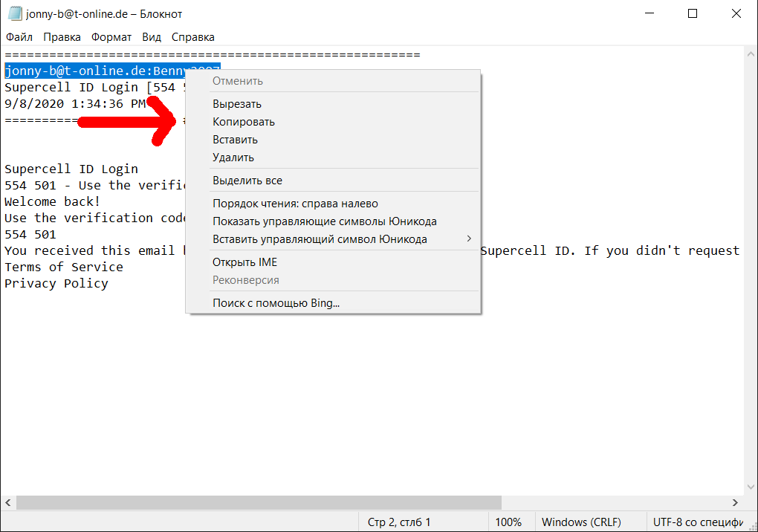Viewport: 758px width, 532px height.
Task: Click the horizontal scrollbar thumb
Action: click(x=259, y=503)
